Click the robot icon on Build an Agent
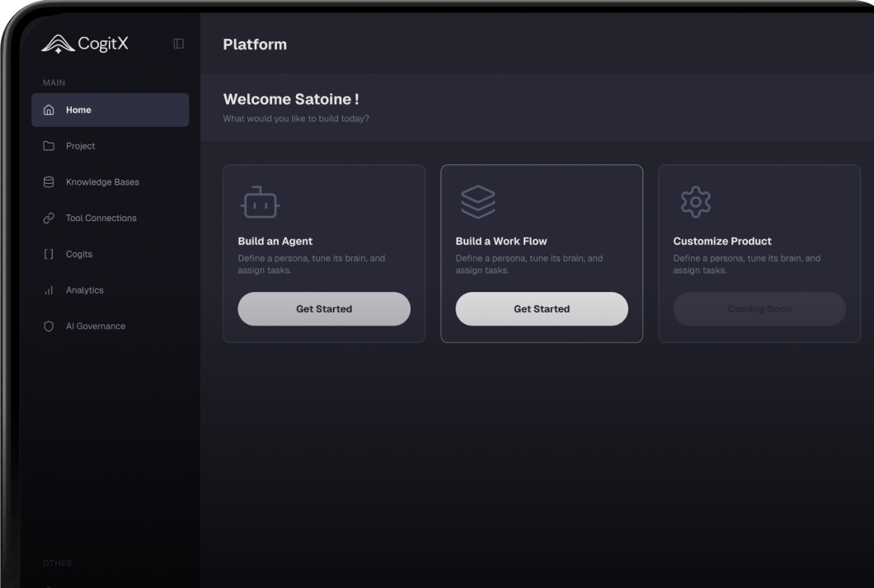Screen dimensions: 874x588 click(x=260, y=202)
